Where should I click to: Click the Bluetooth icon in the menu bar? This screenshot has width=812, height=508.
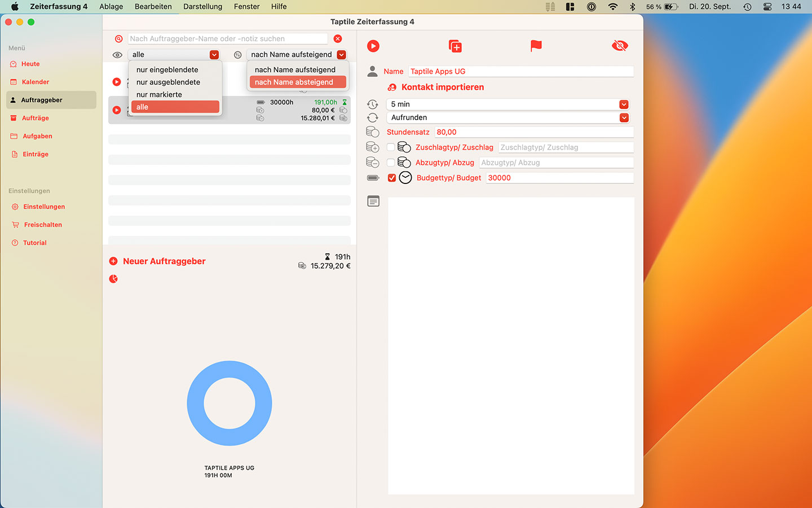point(632,7)
